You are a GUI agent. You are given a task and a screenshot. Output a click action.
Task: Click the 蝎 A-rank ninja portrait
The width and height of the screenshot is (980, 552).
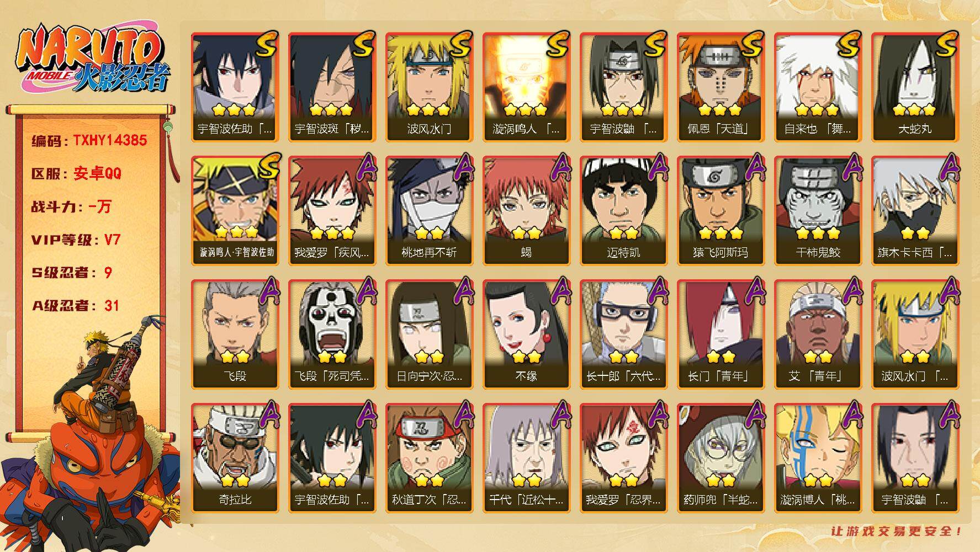[x=526, y=211]
